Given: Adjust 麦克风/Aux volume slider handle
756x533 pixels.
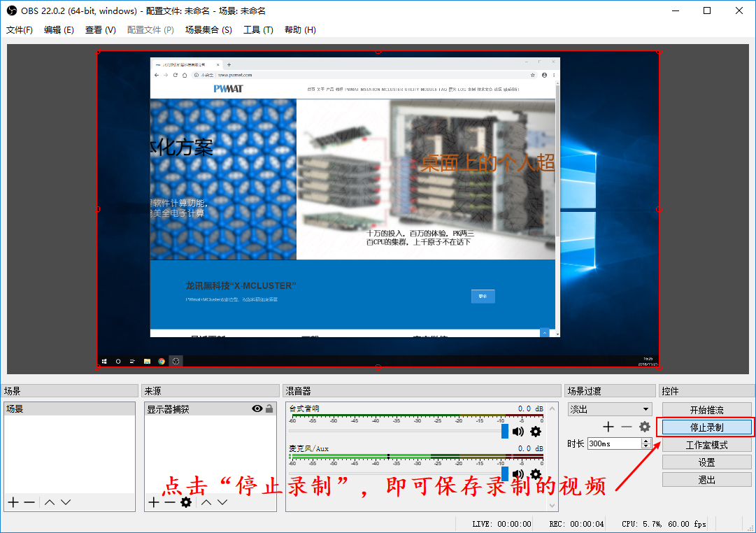Looking at the screenshot, I should pyautogui.click(x=505, y=473).
